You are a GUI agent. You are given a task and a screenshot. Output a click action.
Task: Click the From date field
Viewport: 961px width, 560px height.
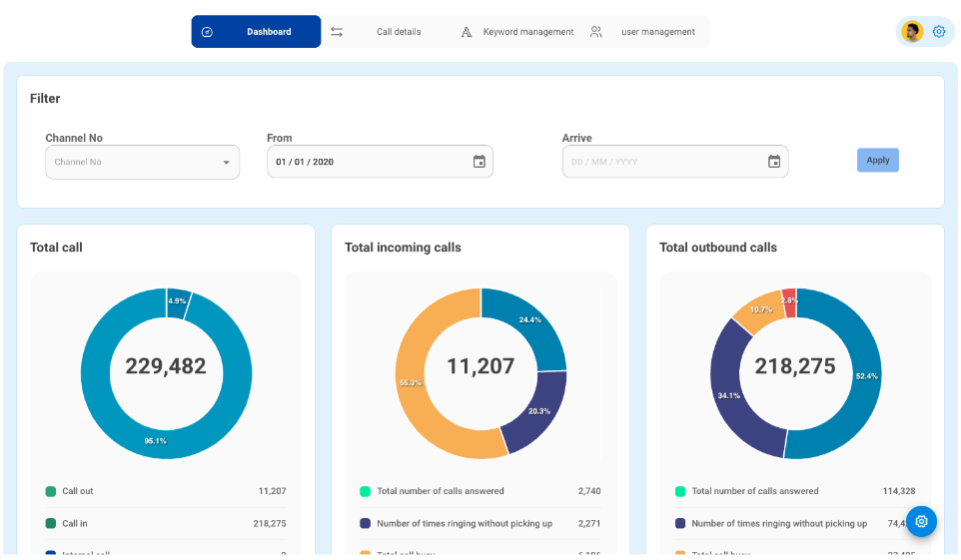click(365, 162)
